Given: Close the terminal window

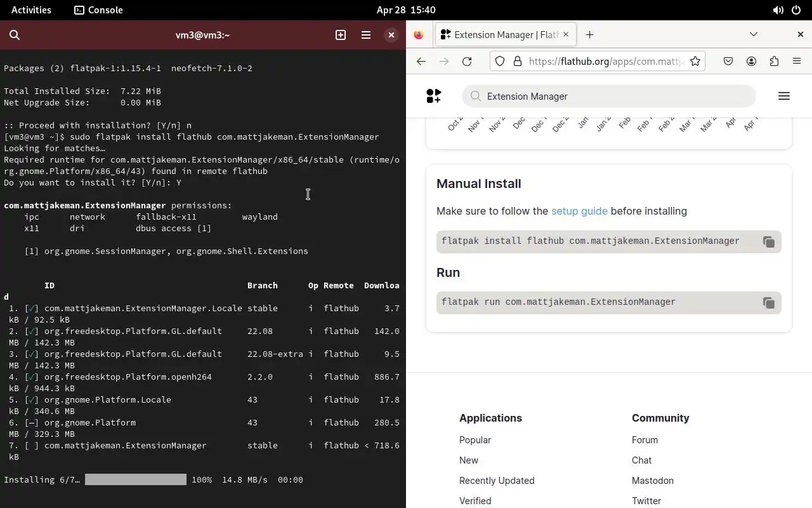Looking at the screenshot, I should coord(391,35).
